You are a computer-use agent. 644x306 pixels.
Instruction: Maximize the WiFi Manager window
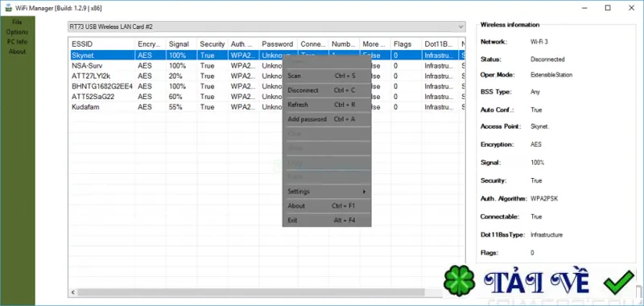[x=608, y=8]
